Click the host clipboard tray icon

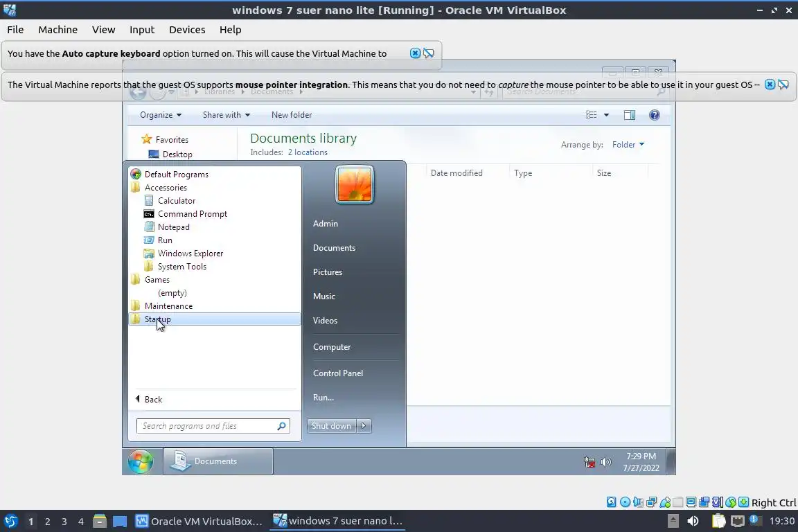[x=718, y=521]
